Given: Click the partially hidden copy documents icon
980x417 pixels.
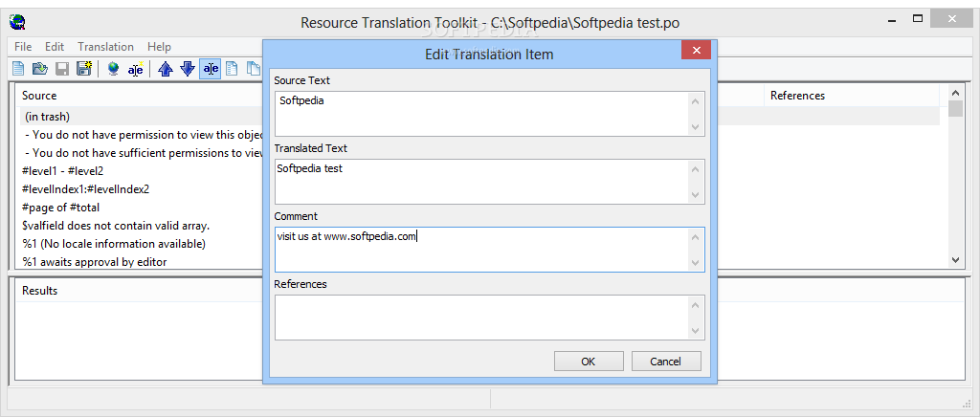Looking at the screenshot, I should 253,69.
